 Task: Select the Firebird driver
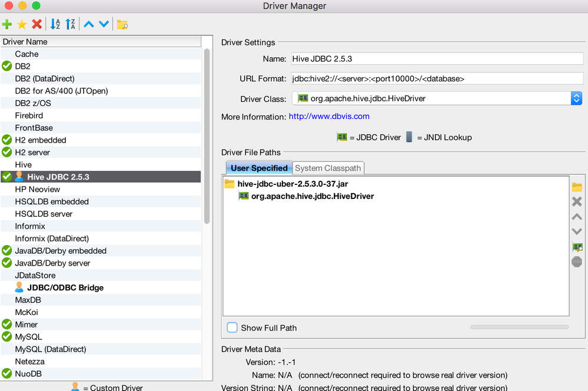click(x=101, y=115)
